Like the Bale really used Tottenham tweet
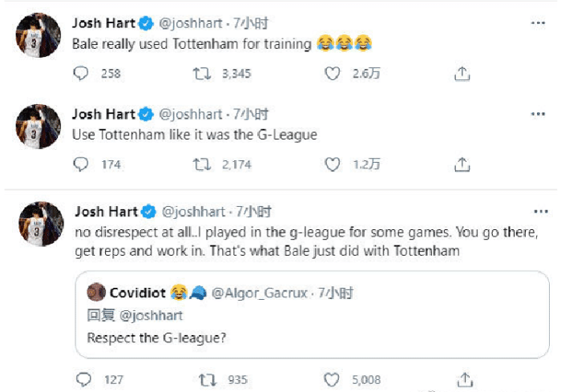 click(333, 74)
